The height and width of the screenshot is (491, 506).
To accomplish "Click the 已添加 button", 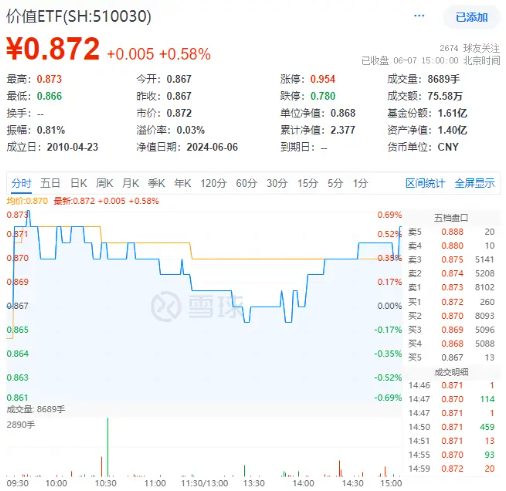I will (x=471, y=17).
